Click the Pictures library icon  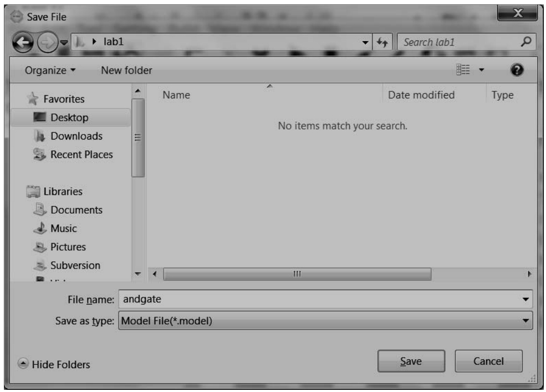[40, 246]
